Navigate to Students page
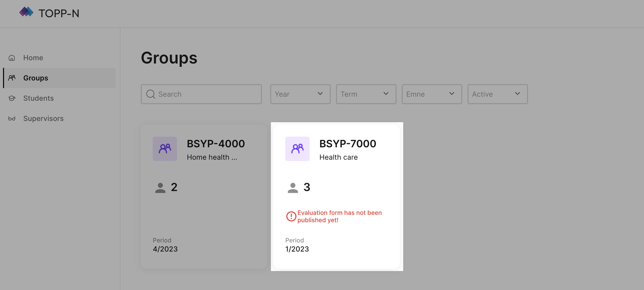Image resolution: width=644 pixels, height=290 pixels. coord(38,98)
